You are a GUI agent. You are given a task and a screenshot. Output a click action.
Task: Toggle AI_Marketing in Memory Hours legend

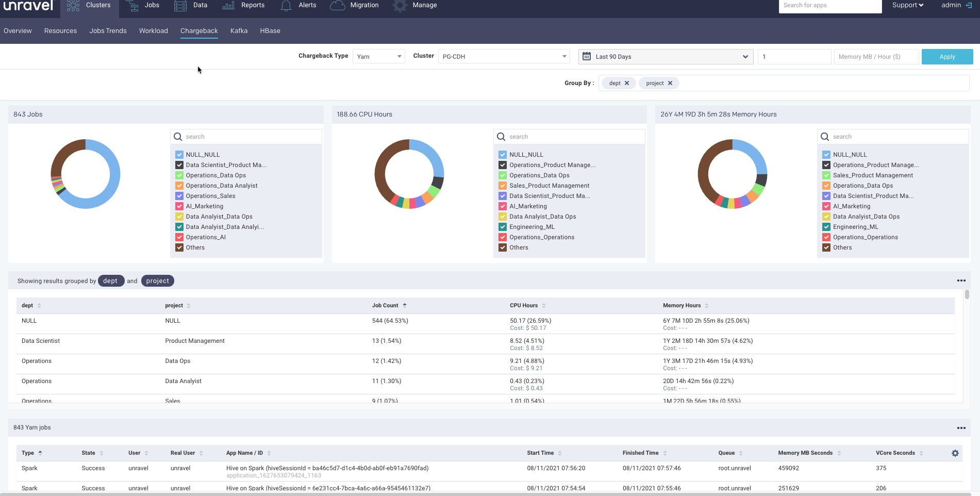pyautogui.click(x=826, y=206)
